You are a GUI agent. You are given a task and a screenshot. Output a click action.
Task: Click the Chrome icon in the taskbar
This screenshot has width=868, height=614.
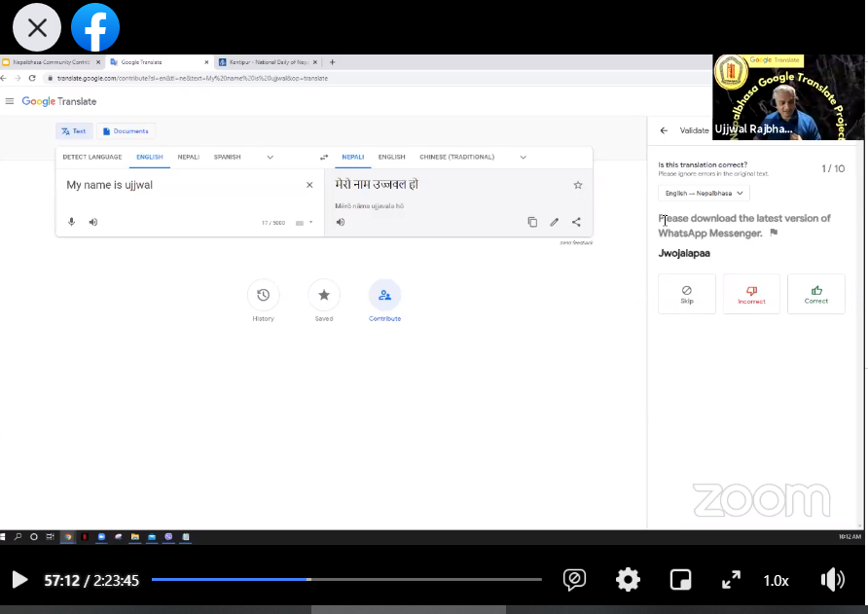coord(67,536)
